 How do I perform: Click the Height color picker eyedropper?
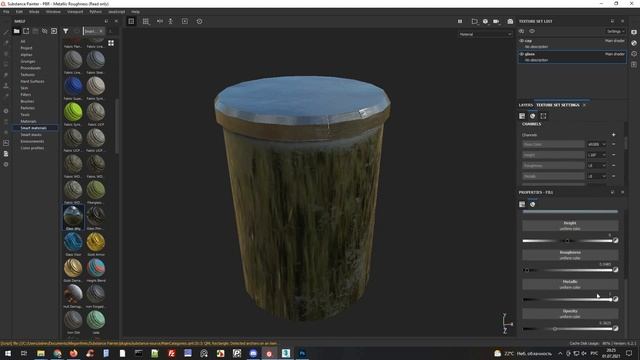tap(616, 240)
